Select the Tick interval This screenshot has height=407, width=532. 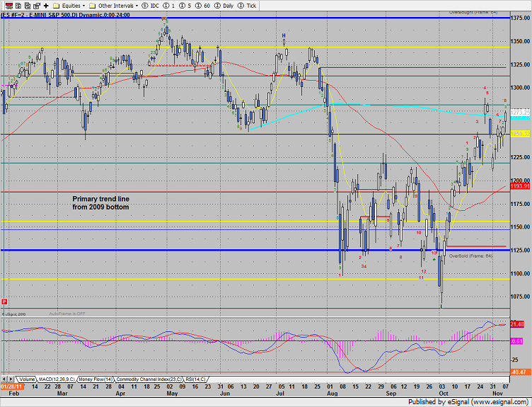pos(247,6)
